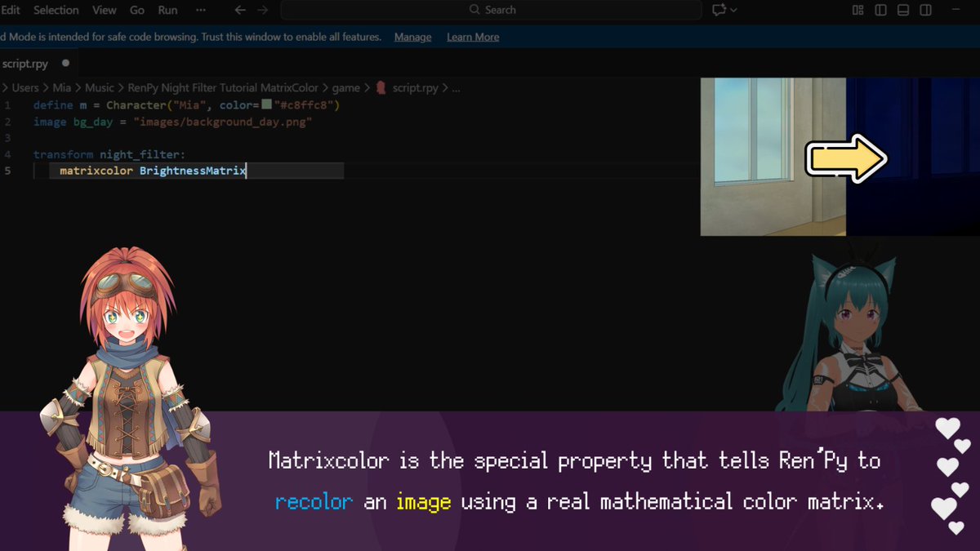
Task: Select the script.rpy editor tab
Action: click(x=39, y=63)
